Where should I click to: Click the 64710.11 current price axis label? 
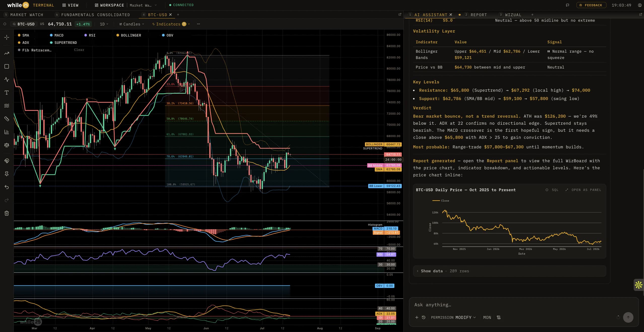tap(393, 154)
